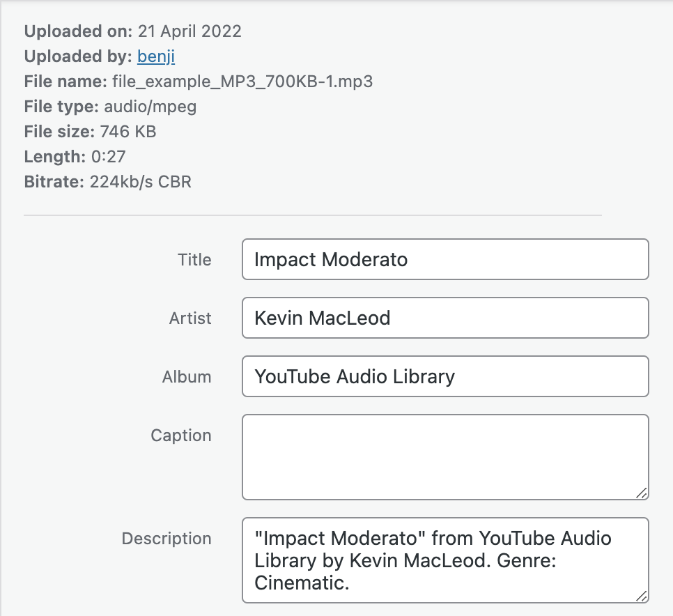The image size is (673, 616).
Task: Click the 224kb/s CBR bitrate value
Action: click(x=140, y=182)
